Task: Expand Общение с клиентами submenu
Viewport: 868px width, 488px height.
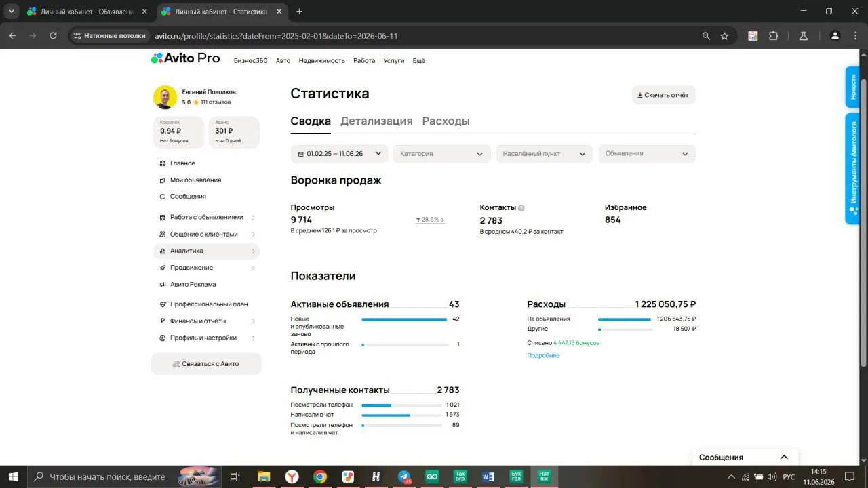Action: click(x=254, y=235)
